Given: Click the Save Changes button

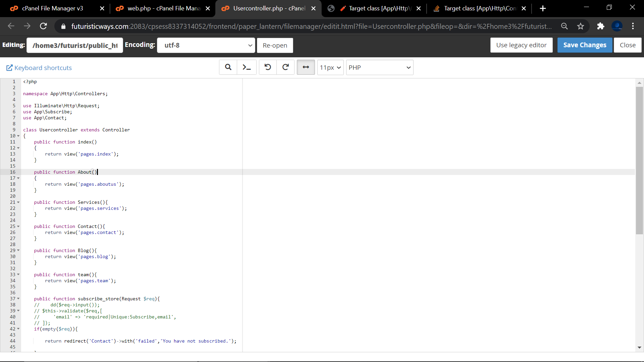Looking at the screenshot, I should (x=585, y=45).
